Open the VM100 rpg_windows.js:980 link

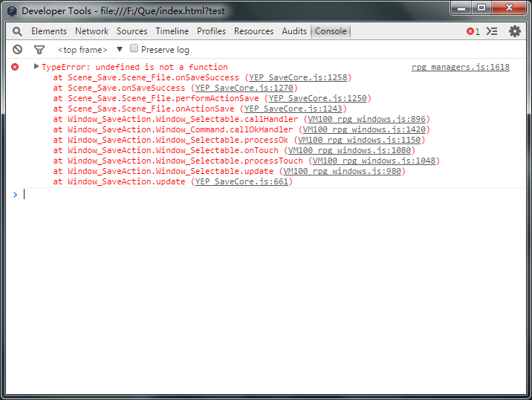(x=342, y=172)
